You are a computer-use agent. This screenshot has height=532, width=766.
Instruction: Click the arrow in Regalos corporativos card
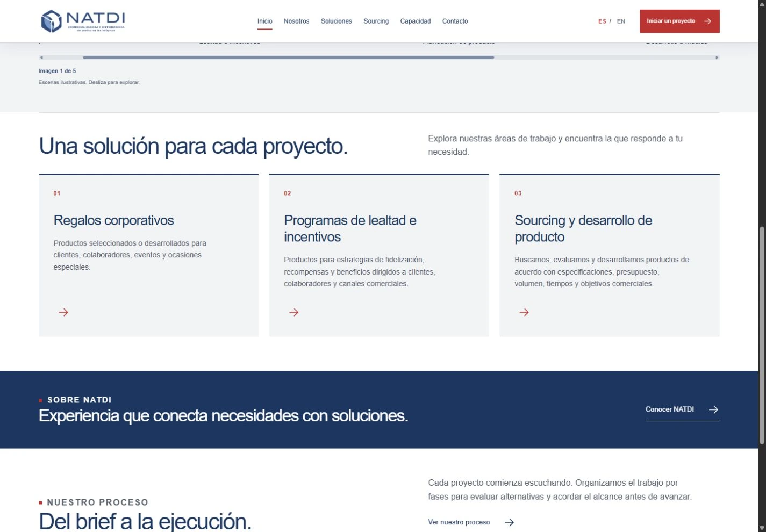[63, 312]
